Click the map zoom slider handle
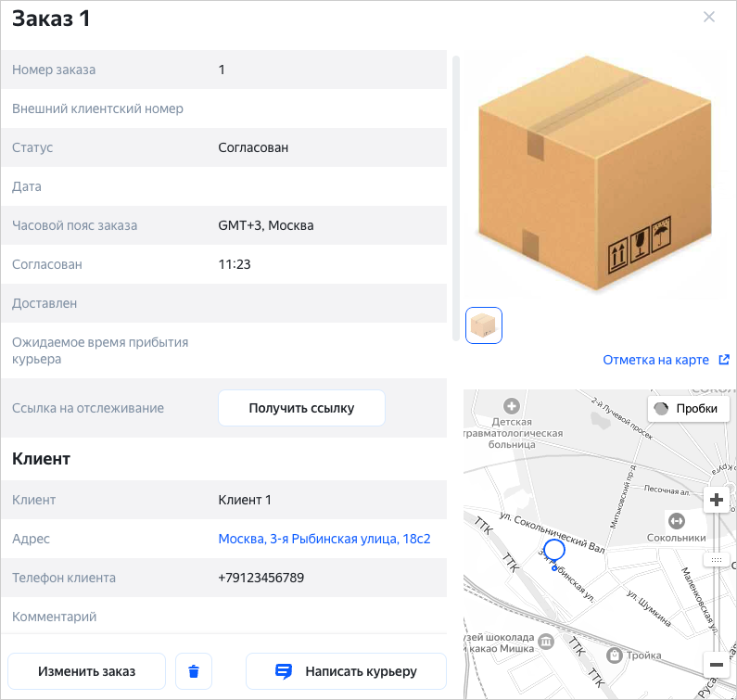The width and height of the screenshot is (737, 700). [716, 560]
